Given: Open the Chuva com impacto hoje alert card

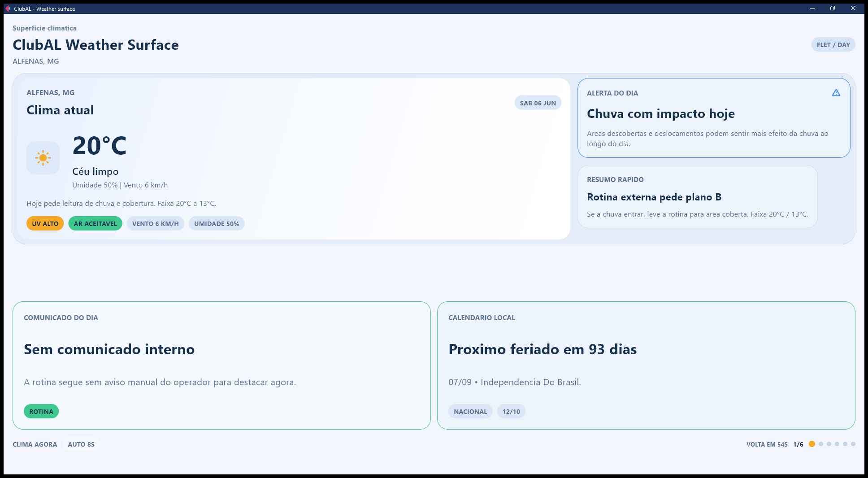Looking at the screenshot, I should point(714,118).
